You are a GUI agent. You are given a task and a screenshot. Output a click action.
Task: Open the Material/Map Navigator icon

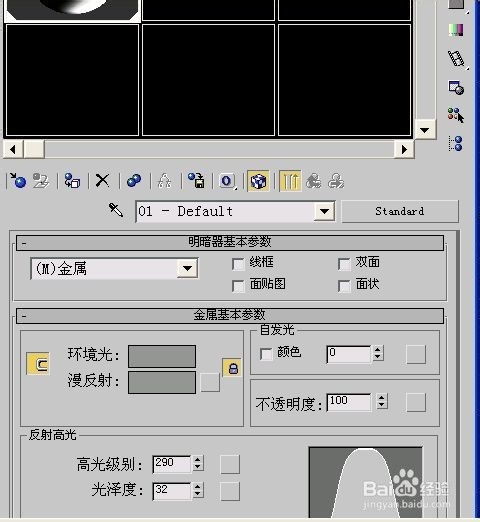pyautogui.click(x=456, y=143)
